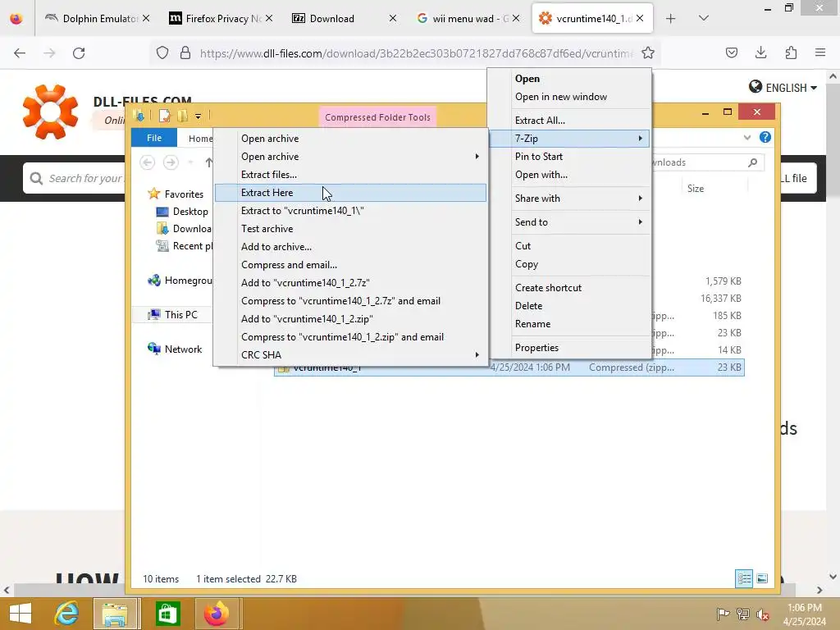Open Firefox downloads panel

tap(760, 52)
